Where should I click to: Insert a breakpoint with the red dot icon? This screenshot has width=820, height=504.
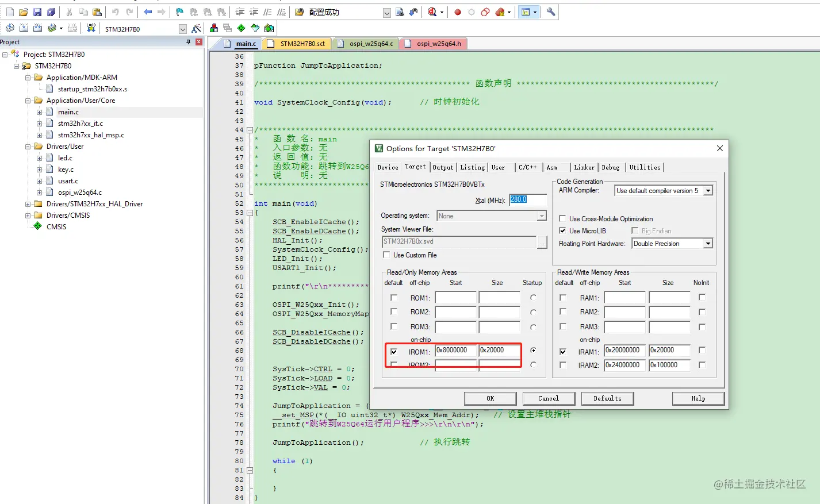[x=458, y=12]
